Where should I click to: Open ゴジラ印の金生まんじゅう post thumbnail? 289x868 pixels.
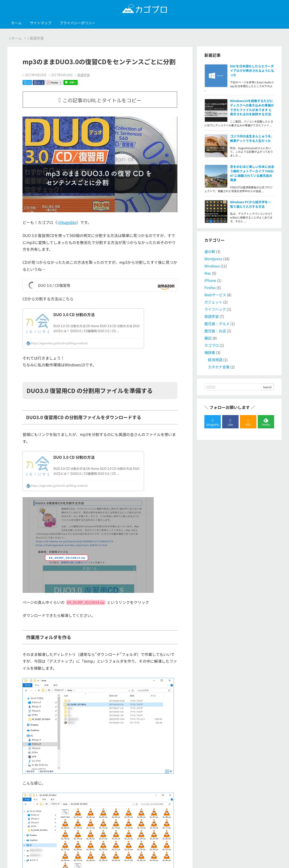click(216, 146)
